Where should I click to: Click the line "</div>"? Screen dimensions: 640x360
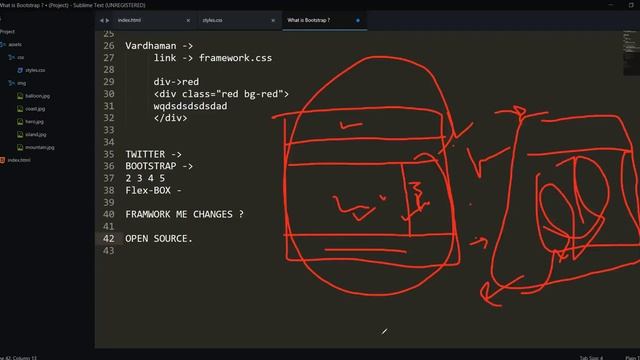point(170,118)
